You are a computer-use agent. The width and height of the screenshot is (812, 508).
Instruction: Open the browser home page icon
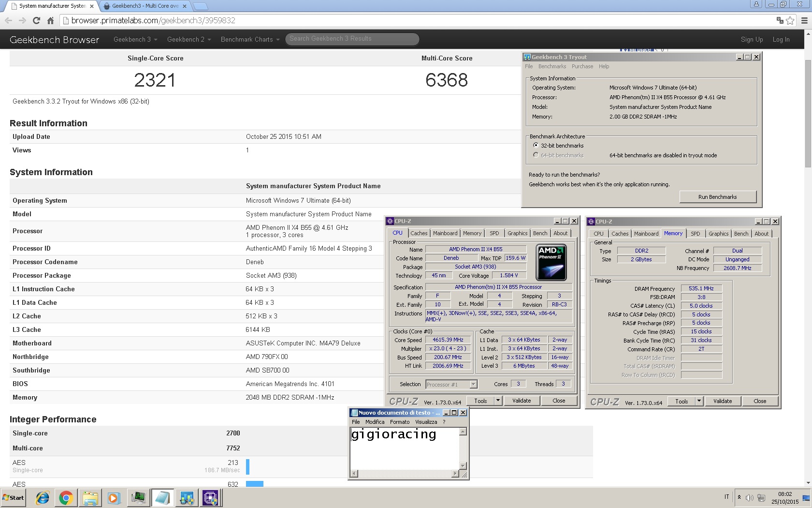50,20
